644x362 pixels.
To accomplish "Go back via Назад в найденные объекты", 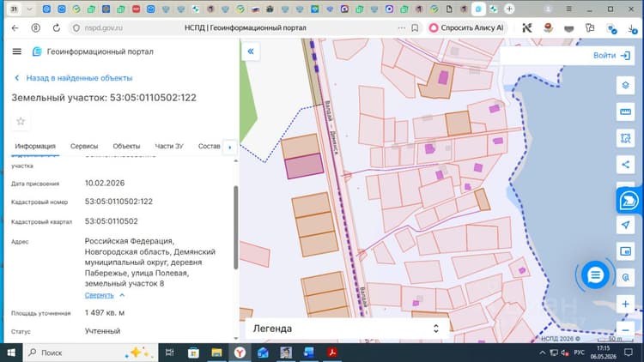I will click(74, 78).
